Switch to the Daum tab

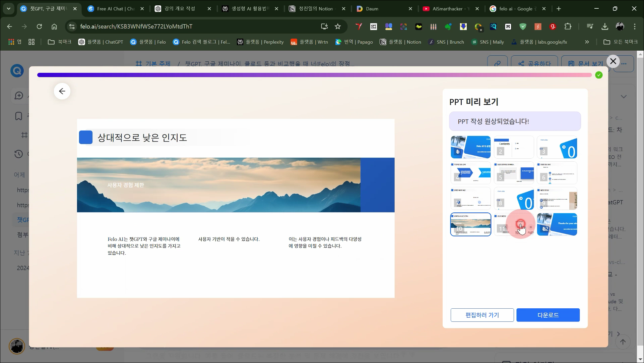[372, 9]
